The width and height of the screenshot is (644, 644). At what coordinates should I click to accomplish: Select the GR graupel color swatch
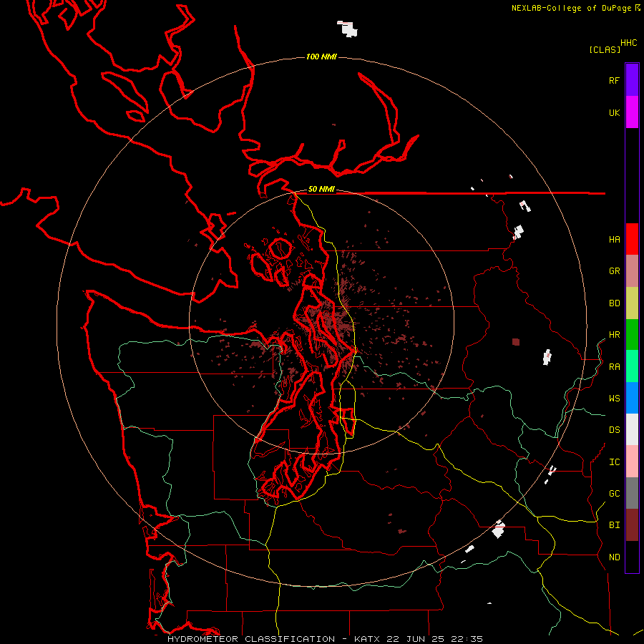tap(632, 271)
